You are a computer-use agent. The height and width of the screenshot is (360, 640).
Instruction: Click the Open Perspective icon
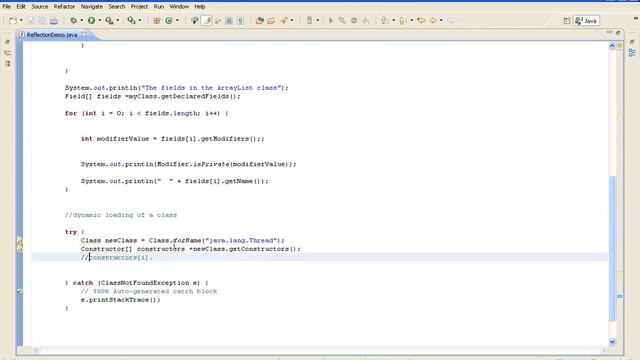coord(567,21)
